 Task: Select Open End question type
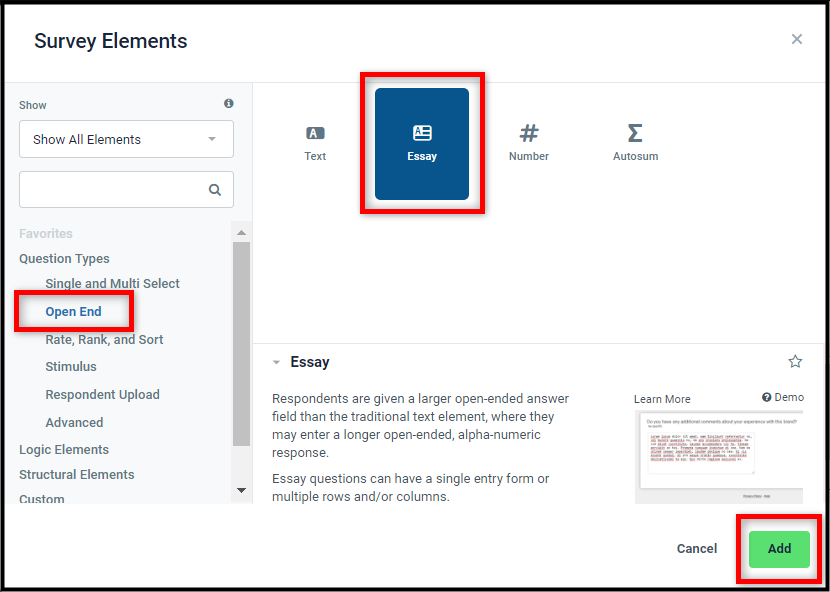(74, 312)
